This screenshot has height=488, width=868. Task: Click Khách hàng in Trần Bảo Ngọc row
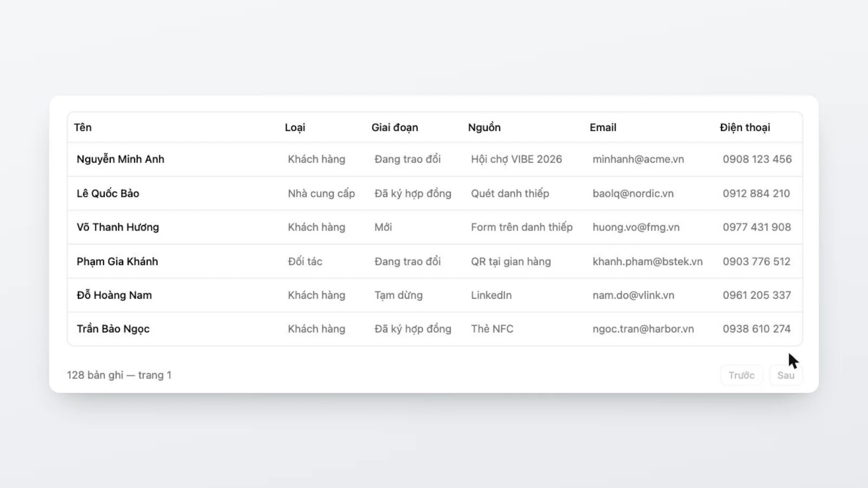pos(316,329)
